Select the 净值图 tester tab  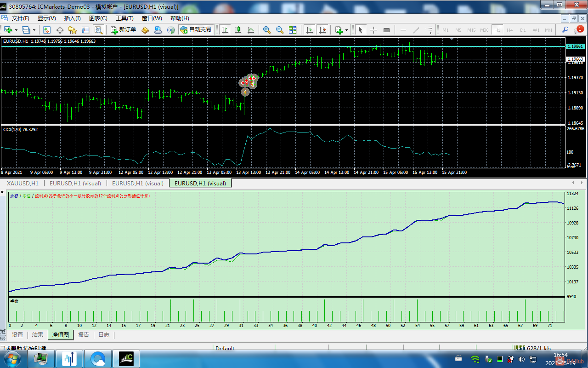click(x=61, y=335)
